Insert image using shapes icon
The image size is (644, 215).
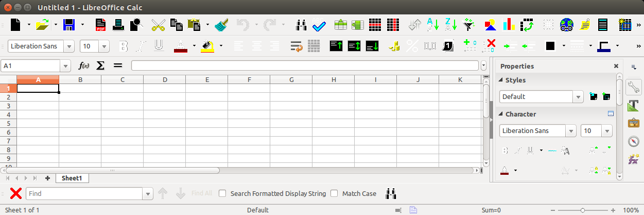(x=491, y=25)
